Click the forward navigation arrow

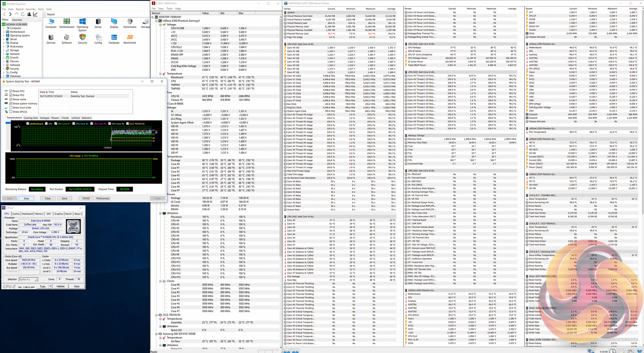click(x=10, y=14)
